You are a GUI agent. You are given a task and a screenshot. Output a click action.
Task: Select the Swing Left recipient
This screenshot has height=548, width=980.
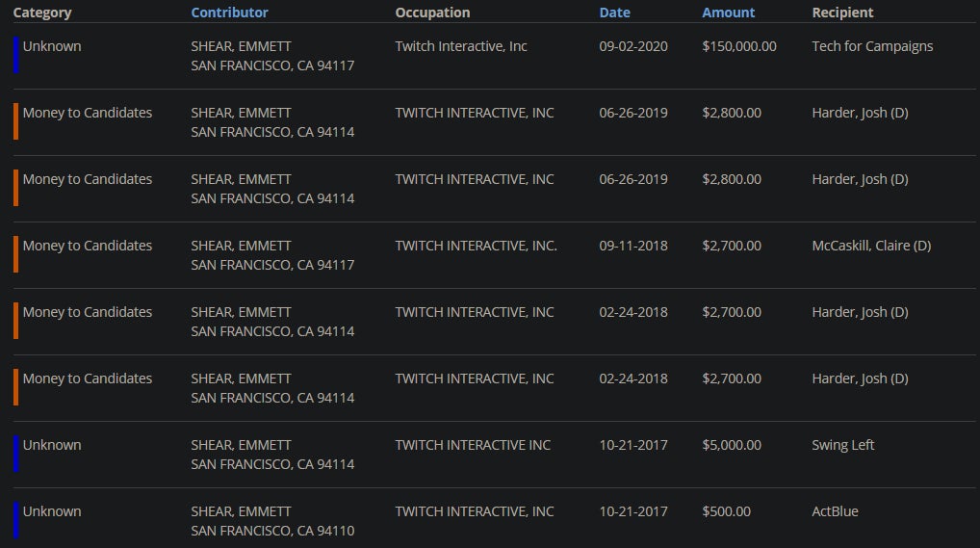pyautogui.click(x=843, y=445)
